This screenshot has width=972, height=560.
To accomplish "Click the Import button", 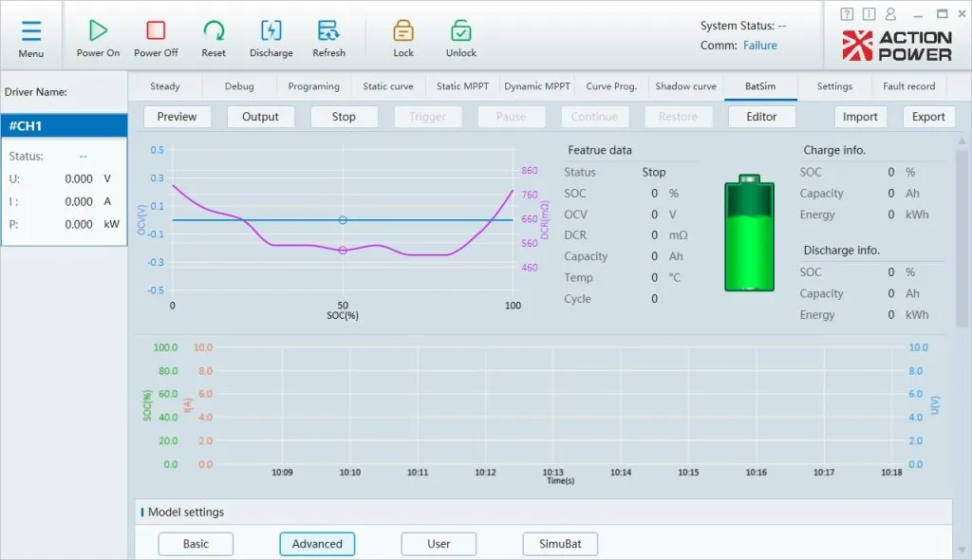I will pyautogui.click(x=860, y=117).
